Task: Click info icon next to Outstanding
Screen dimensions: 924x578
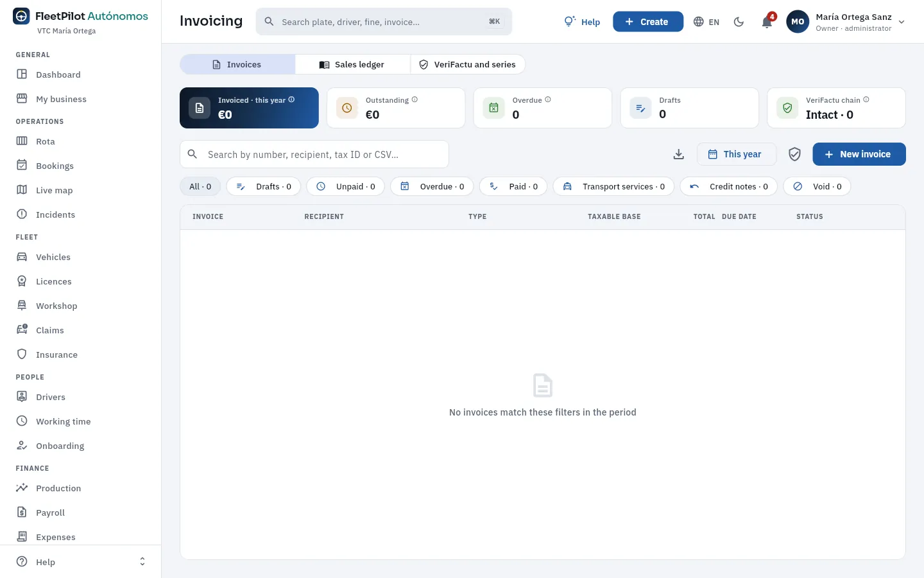Action: click(x=415, y=100)
